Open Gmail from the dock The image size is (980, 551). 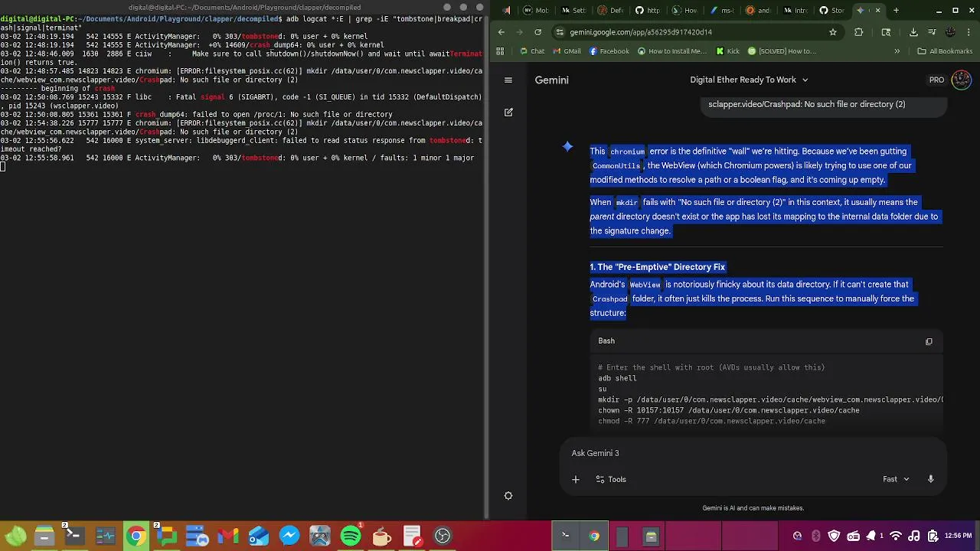[x=227, y=536]
